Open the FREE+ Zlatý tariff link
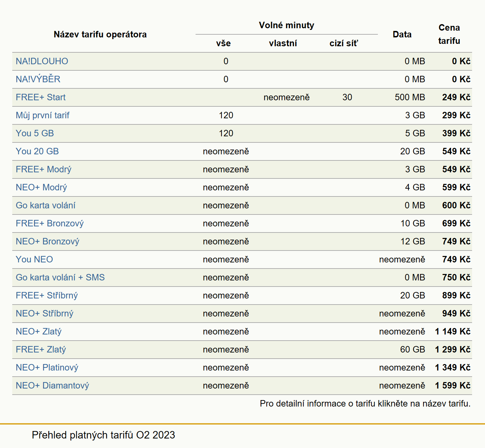The image size is (485, 448). pos(41,349)
